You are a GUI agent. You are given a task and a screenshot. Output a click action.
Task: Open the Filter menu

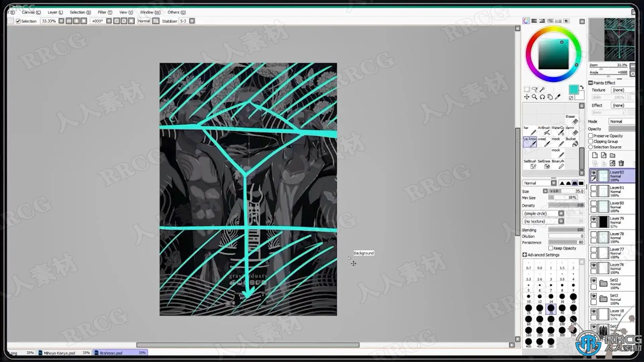(x=104, y=12)
